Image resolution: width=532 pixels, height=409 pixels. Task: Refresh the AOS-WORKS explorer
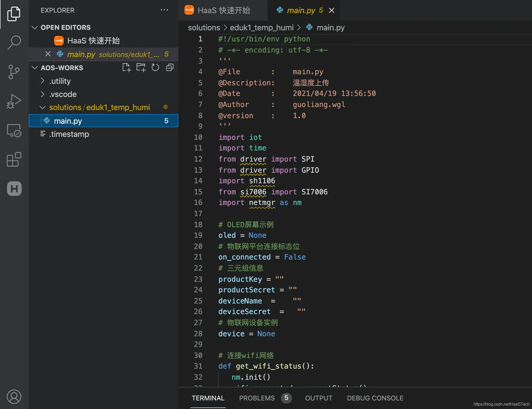point(155,68)
